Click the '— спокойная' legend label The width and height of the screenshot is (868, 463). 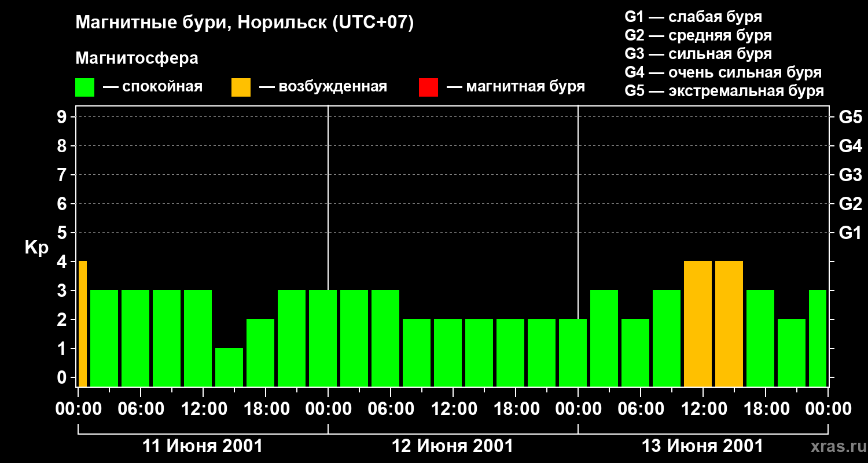pos(153,87)
